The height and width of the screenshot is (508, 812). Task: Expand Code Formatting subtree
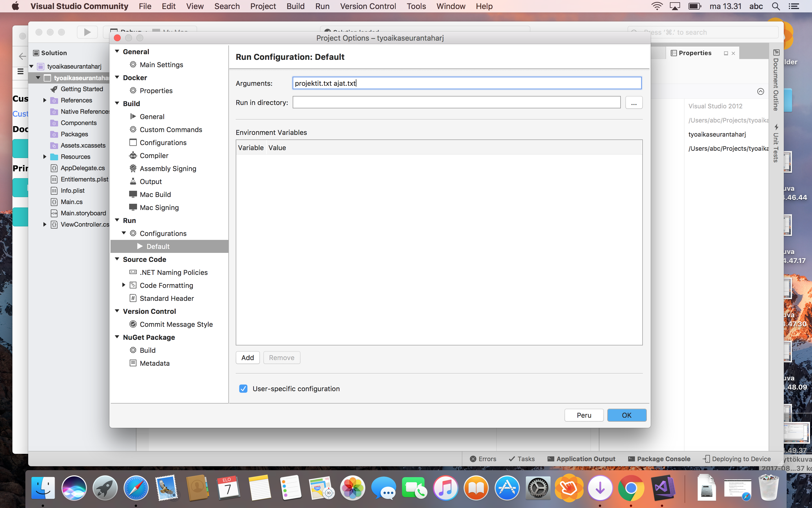pos(124,285)
